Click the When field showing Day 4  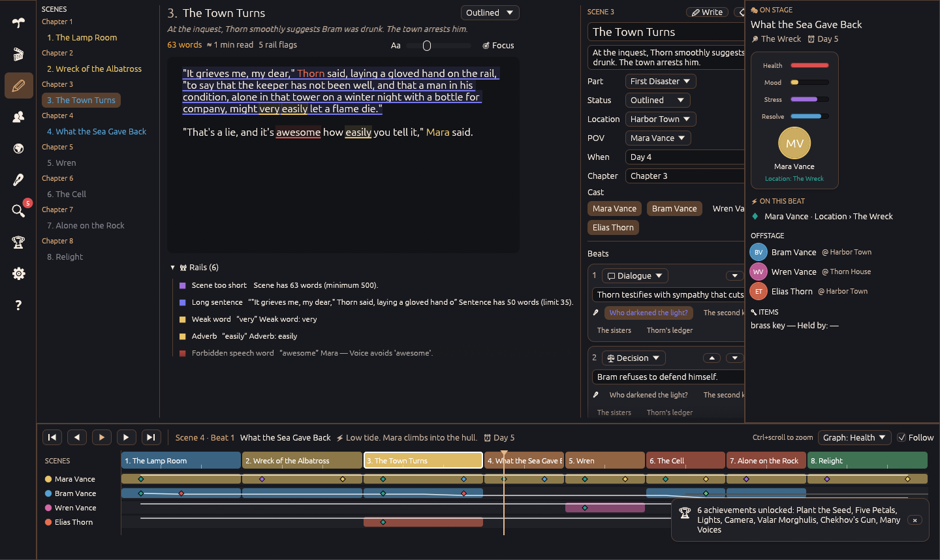685,157
